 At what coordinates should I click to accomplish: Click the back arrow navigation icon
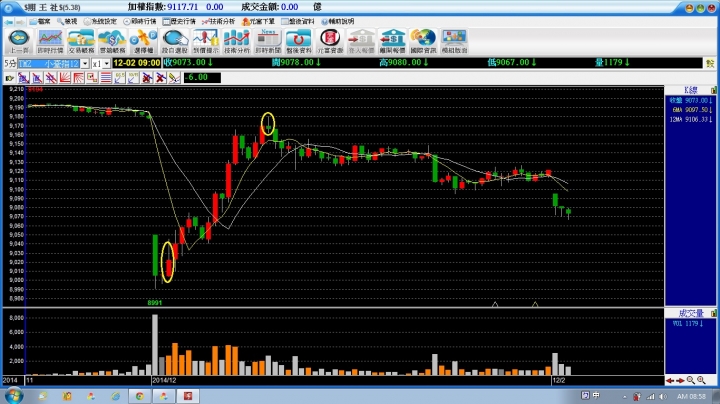pyautogui.click(x=8, y=22)
